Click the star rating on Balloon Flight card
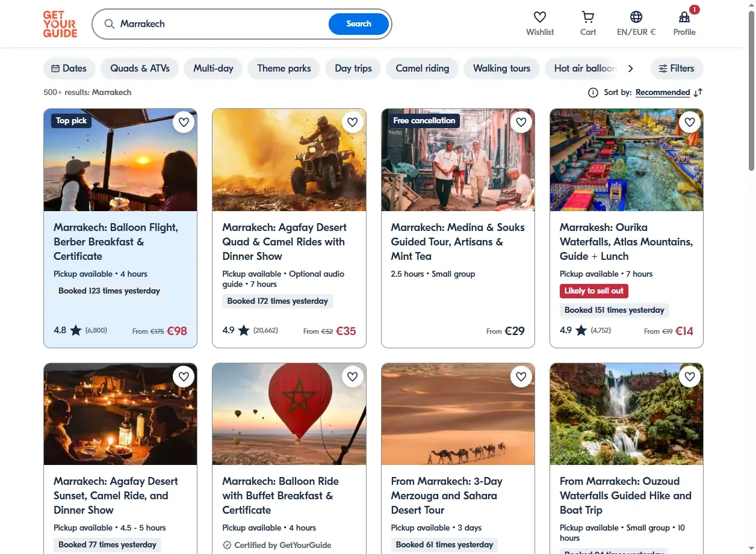The width and height of the screenshot is (756, 554). pos(76,330)
